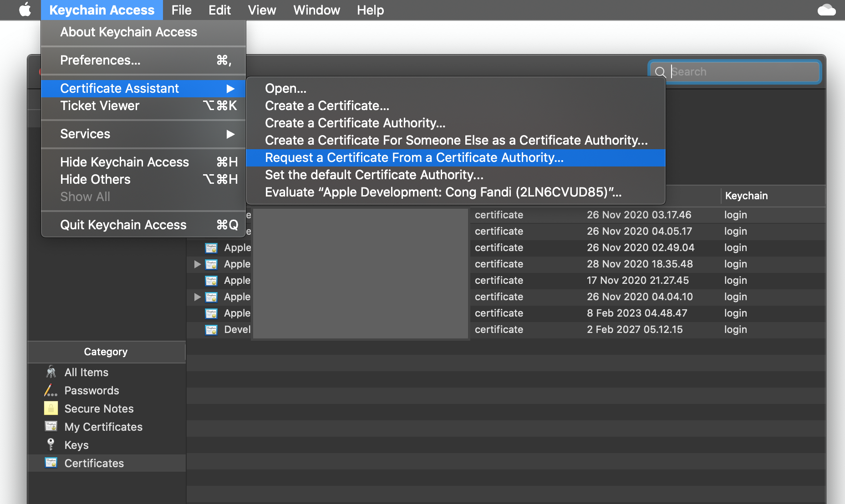Open the File menu
The image size is (845, 504).
tap(181, 10)
